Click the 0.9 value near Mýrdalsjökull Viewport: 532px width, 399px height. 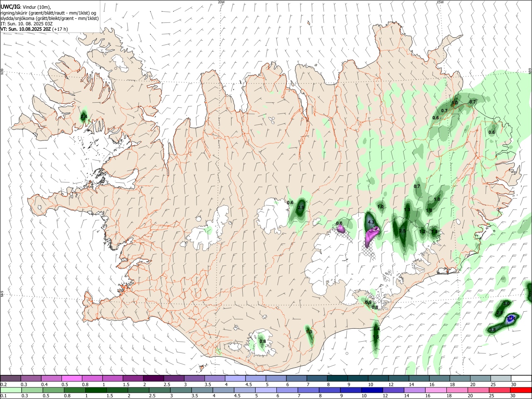click(368, 302)
